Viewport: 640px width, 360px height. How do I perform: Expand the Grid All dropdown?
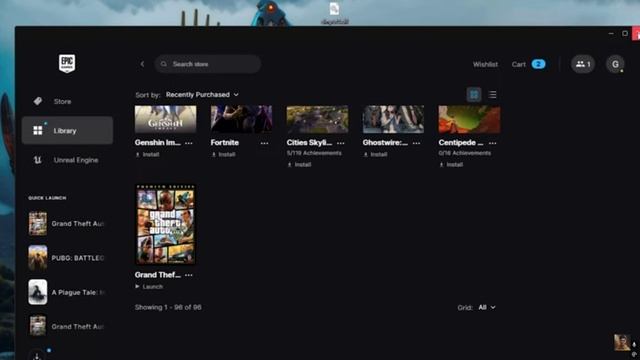tap(487, 307)
